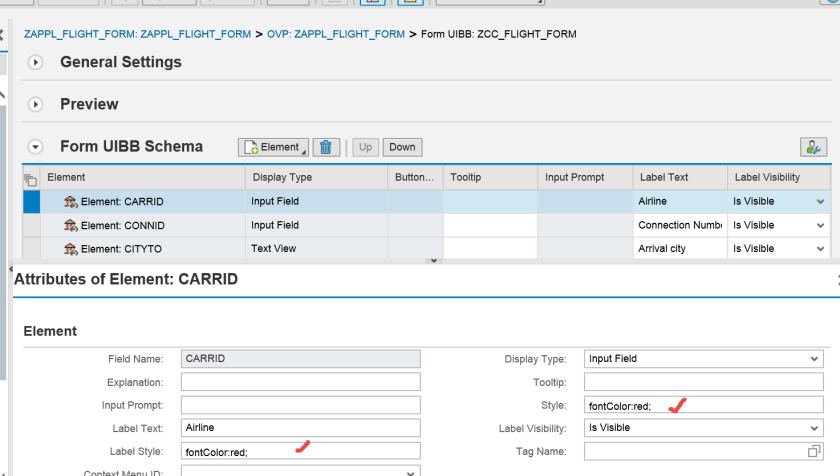Open Label Visibility dropdown in attributes panel
840x476 pixels.
coord(813,428)
